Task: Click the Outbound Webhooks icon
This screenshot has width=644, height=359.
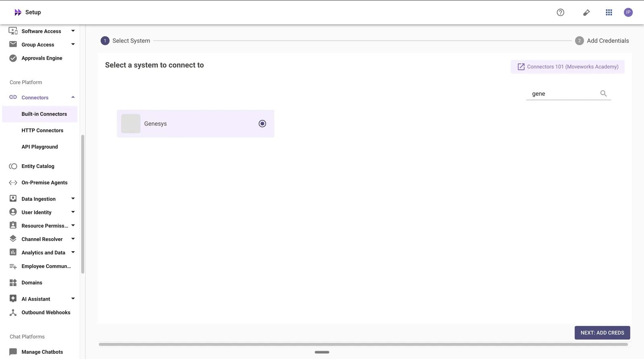Action: tap(13, 312)
